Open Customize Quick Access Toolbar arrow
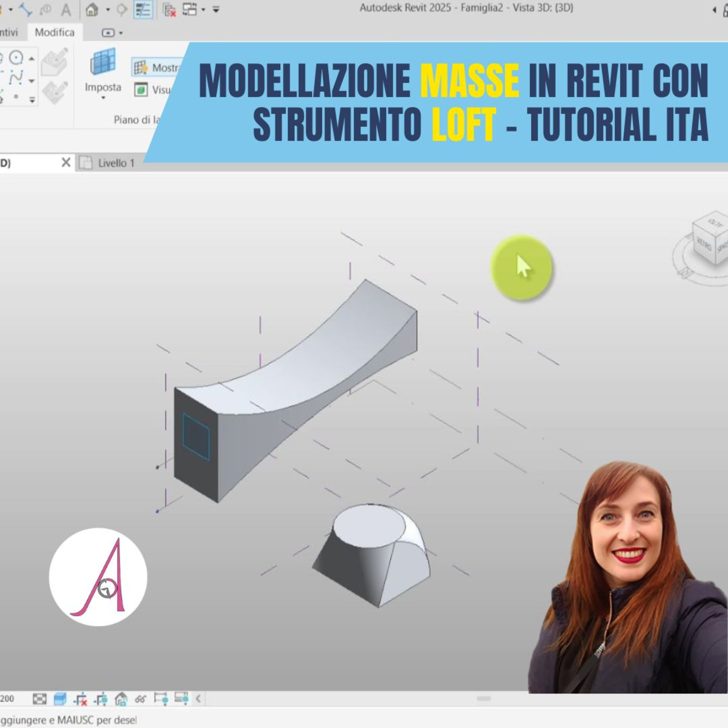This screenshot has height=728, width=728. click(x=216, y=9)
